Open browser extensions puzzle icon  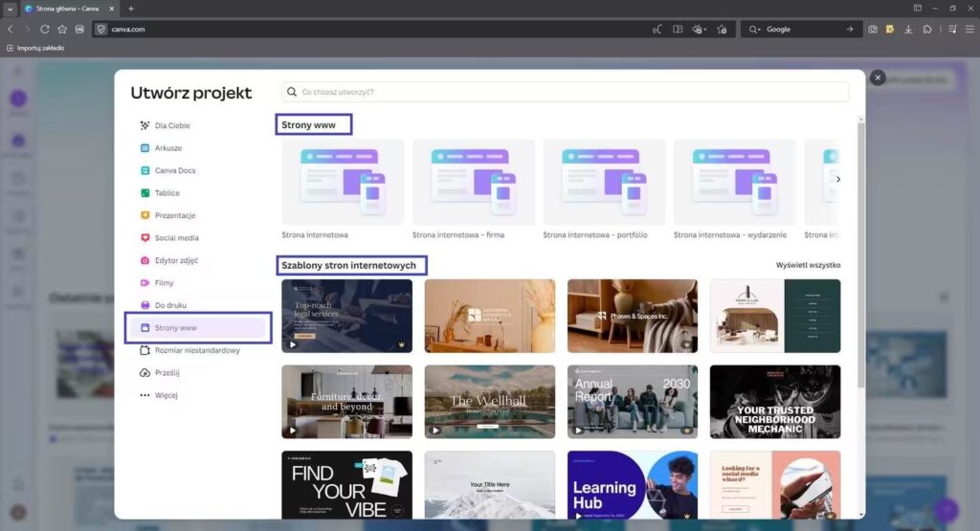[927, 30]
